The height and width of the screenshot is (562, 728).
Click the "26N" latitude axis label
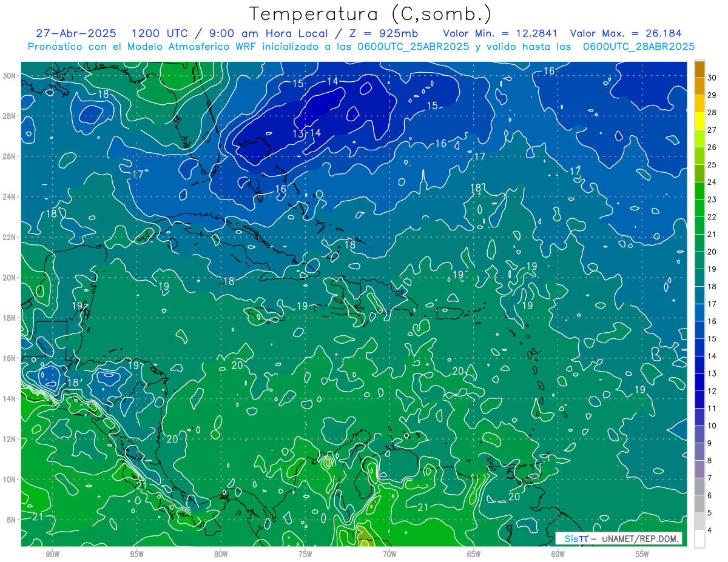point(10,156)
